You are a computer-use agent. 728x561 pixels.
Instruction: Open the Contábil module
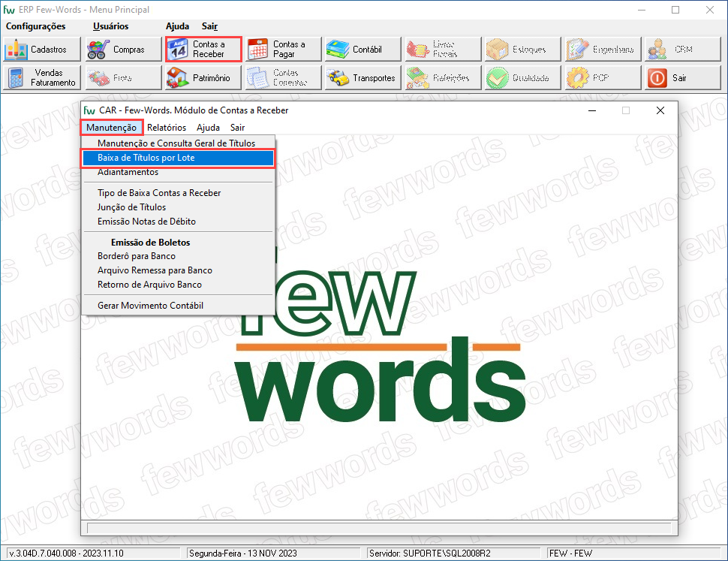[x=363, y=50]
